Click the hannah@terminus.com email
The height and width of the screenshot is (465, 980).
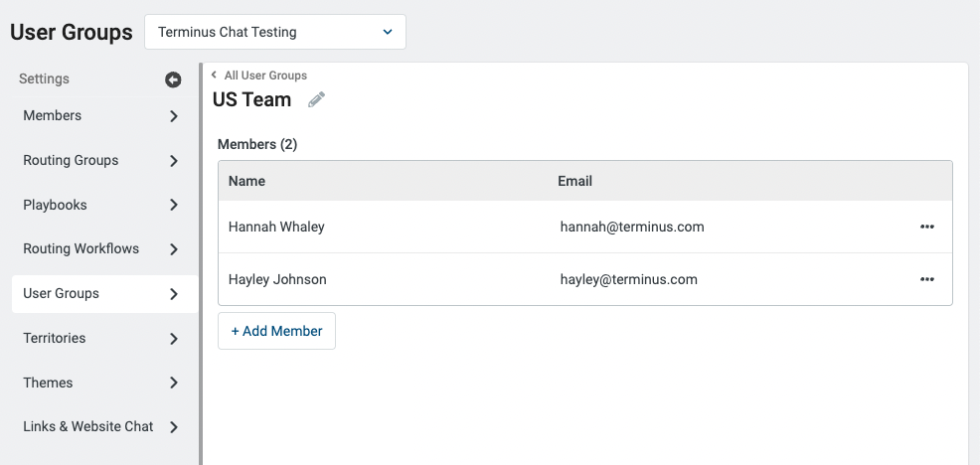(x=632, y=227)
